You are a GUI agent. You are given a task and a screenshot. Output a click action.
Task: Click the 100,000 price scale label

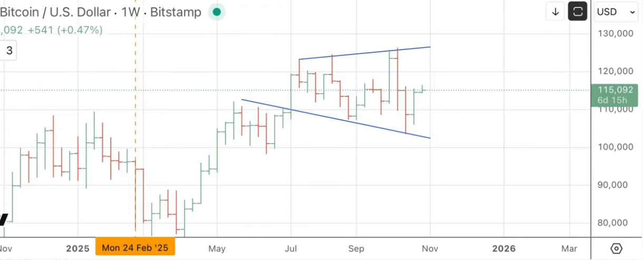(x=615, y=147)
